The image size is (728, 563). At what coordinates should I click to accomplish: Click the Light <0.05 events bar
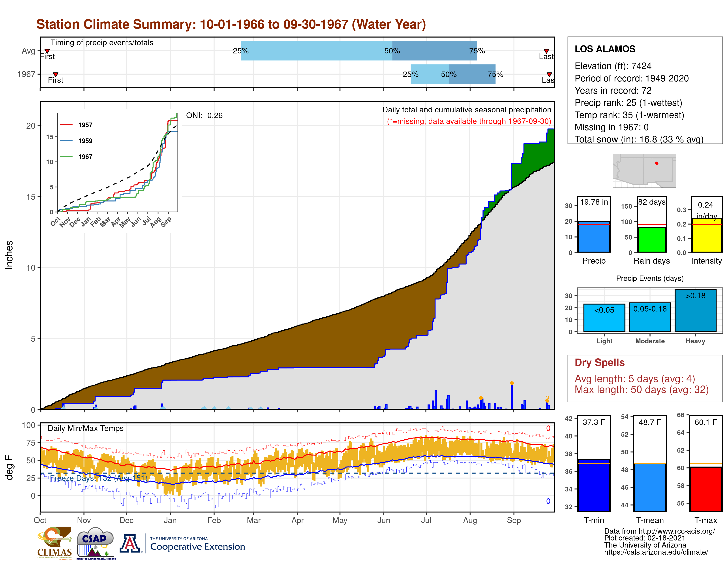click(x=604, y=318)
